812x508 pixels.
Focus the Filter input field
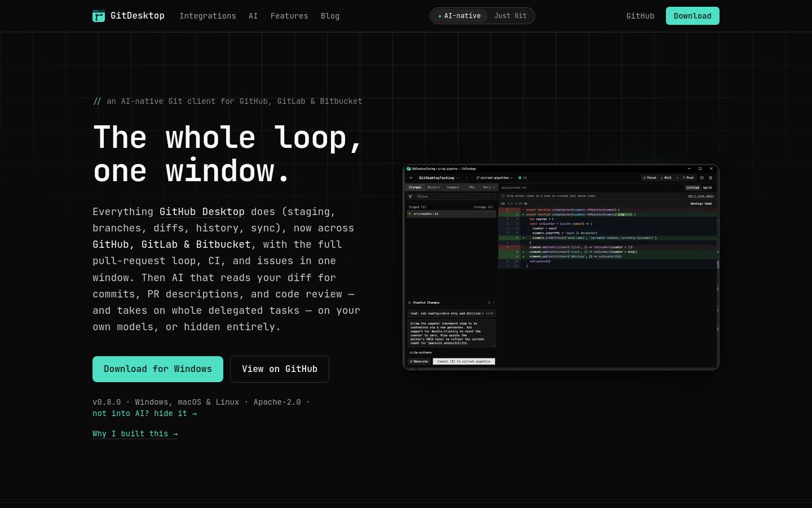pyautogui.click(x=455, y=196)
